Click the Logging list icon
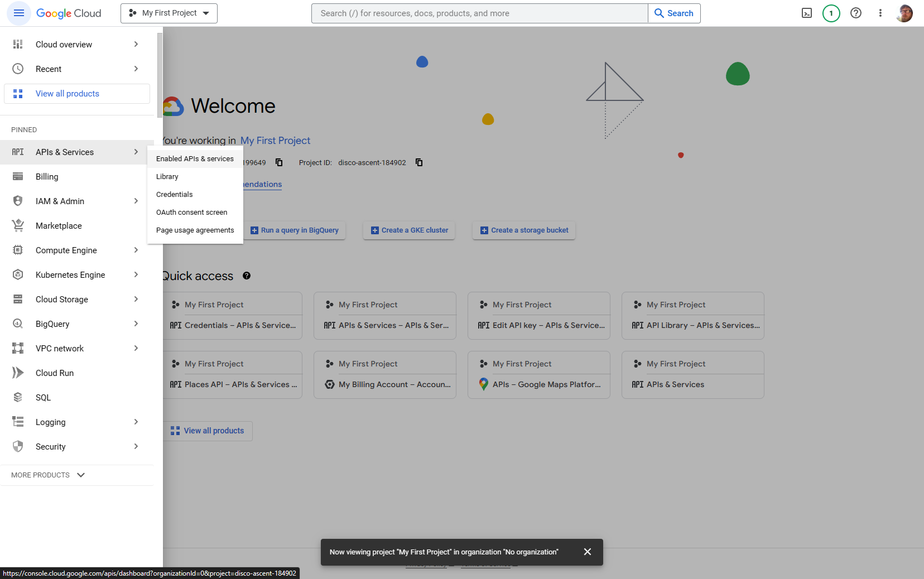 (18, 422)
